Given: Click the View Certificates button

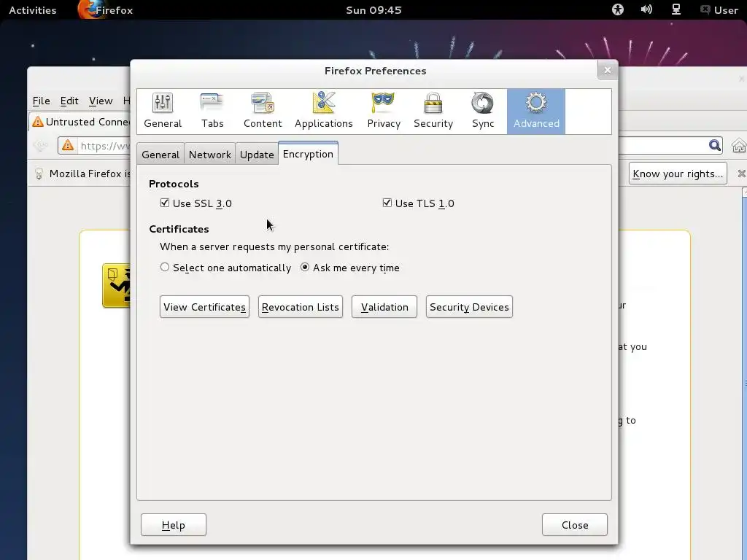Looking at the screenshot, I should coord(204,307).
